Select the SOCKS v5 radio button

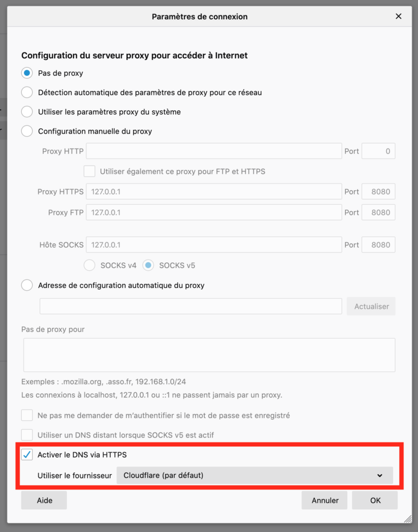tap(149, 265)
